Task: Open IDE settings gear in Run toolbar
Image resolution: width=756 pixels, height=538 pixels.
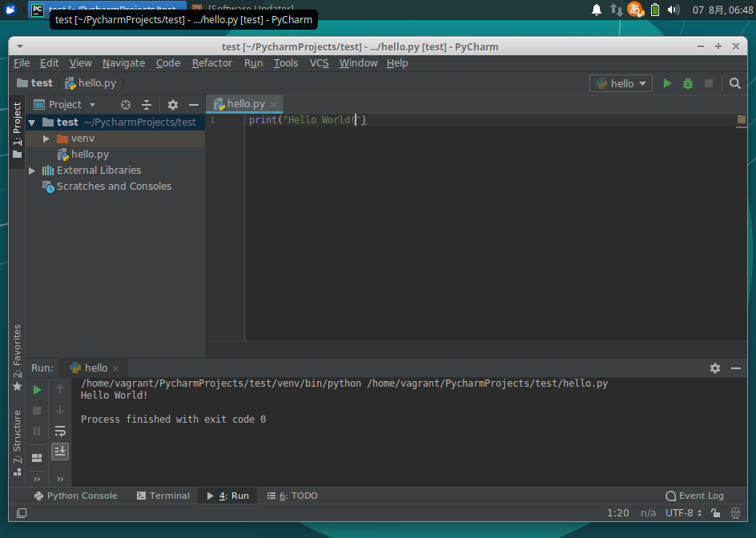Action: pos(714,367)
